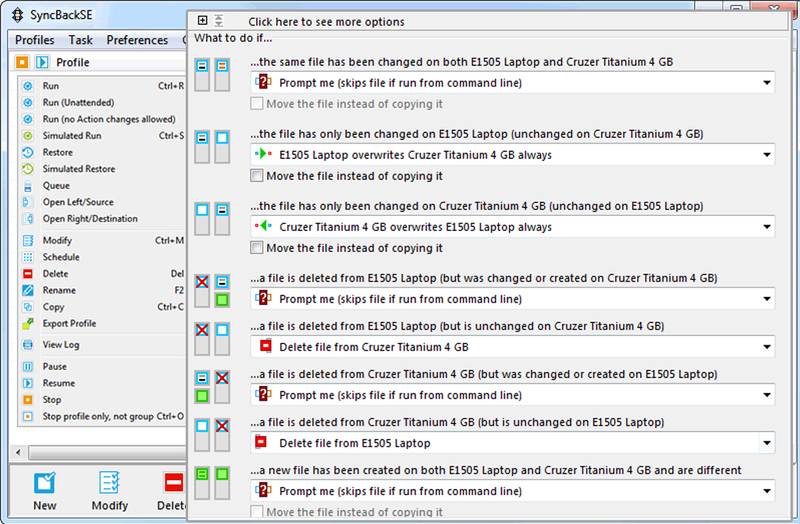This screenshot has height=524, width=800.
Task: Open dropdown for deleted from Cruzer, changed on E1505
Action: coord(512,395)
